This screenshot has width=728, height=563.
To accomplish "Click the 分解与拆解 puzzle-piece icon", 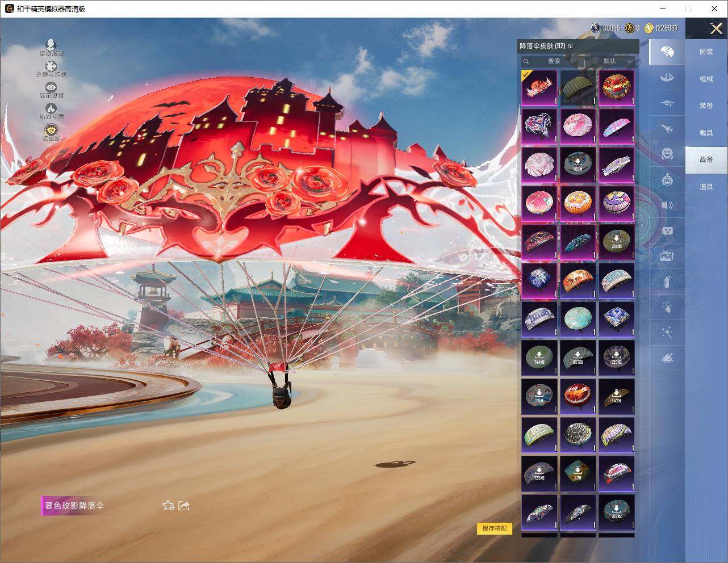I will 51,68.
